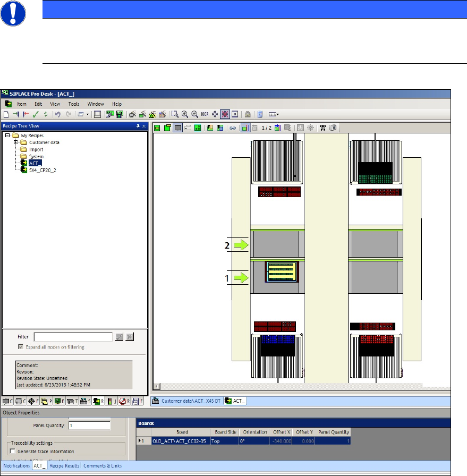Screen dimensions: 467x476
Task: Switch to the ACT_ document tab
Action: (x=235, y=401)
